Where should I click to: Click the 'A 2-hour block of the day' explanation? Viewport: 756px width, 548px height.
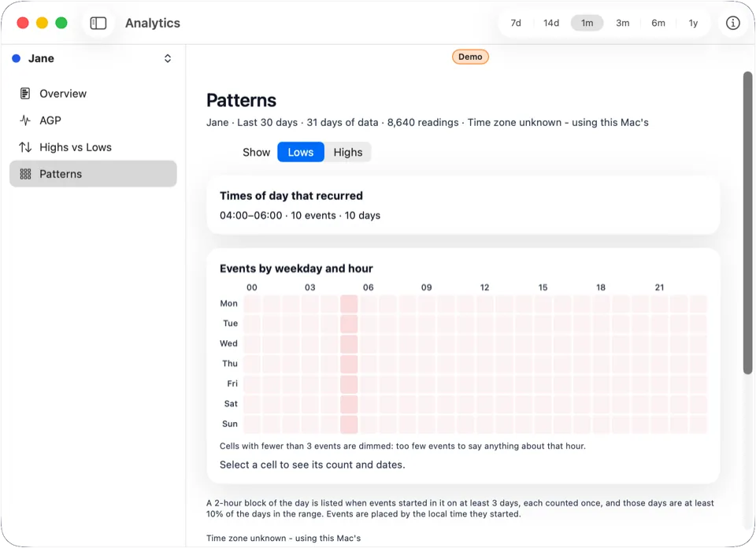460,509
